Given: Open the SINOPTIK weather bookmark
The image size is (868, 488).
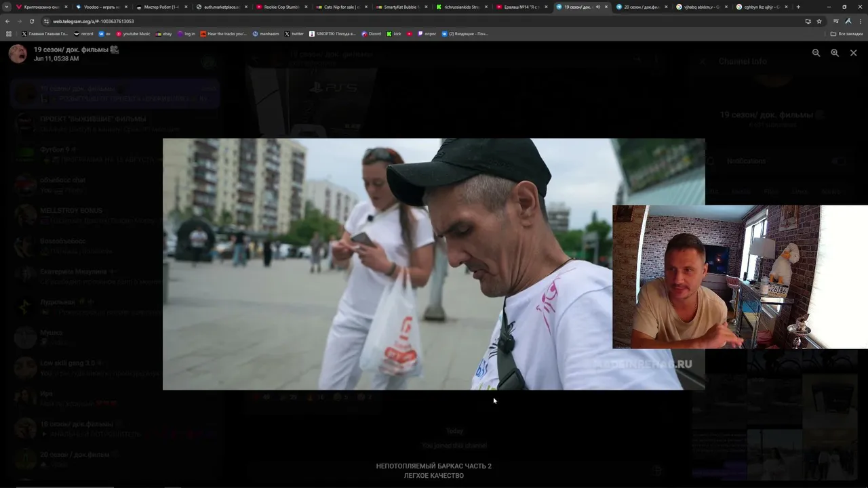Looking at the screenshot, I should (x=332, y=33).
